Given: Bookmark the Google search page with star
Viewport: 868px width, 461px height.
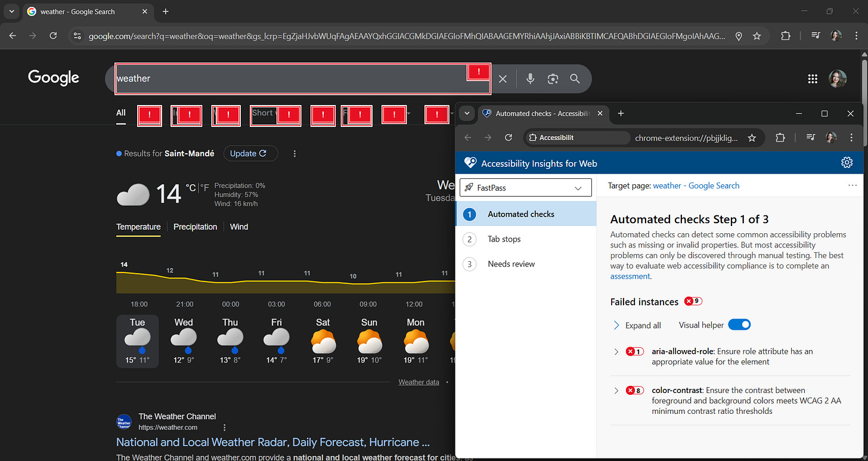Looking at the screenshot, I should pyautogui.click(x=757, y=36).
